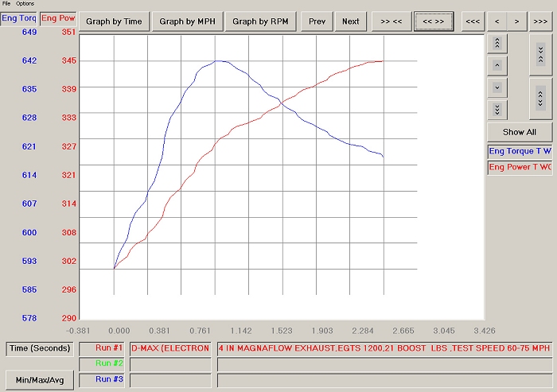Click the torque axis value 578
Image resolution: width=557 pixels, height=392 pixels.
pyautogui.click(x=29, y=318)
